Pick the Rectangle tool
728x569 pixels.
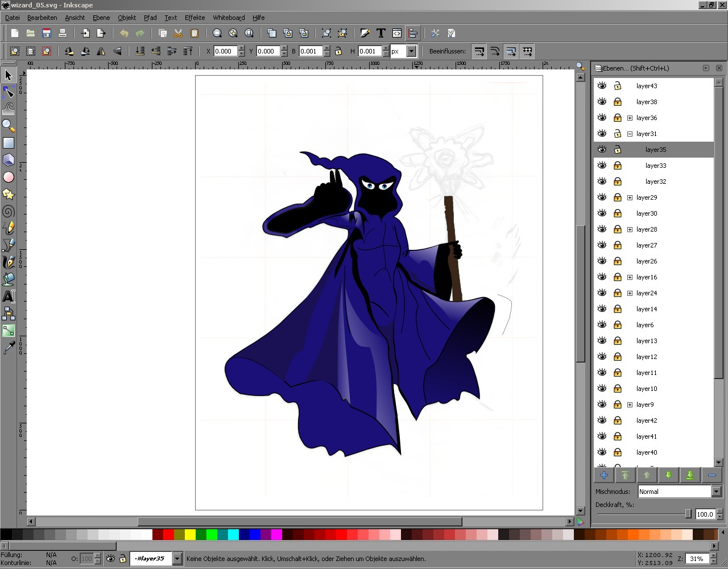tap(9, 143)
